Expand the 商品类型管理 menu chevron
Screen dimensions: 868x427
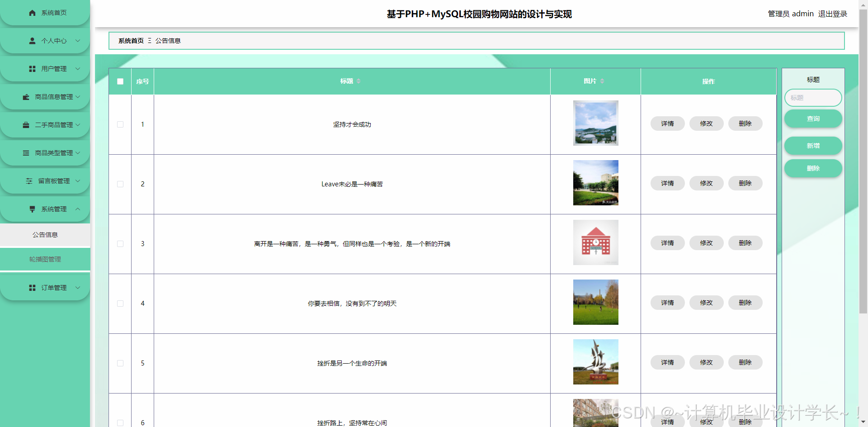(78, 153)
